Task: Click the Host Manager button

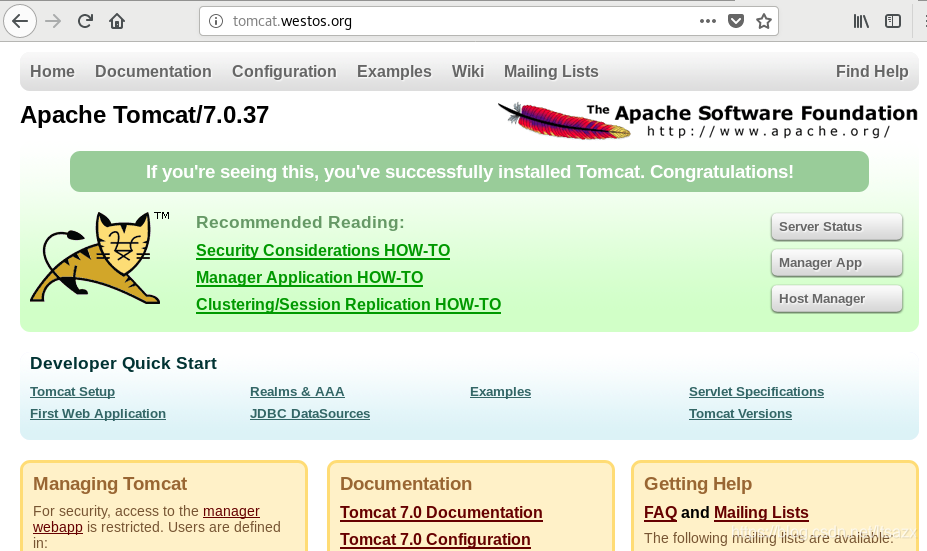Action: pyautogui.click(x=837, y=299)
